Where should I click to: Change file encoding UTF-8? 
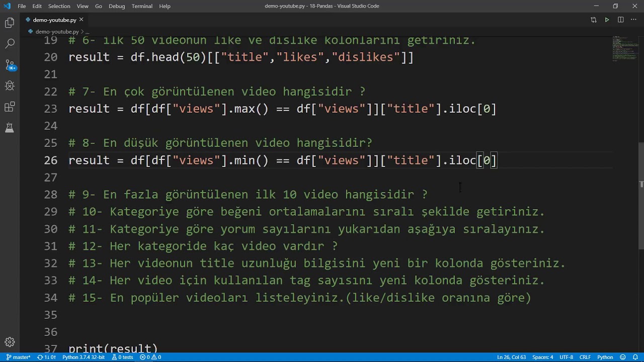(x=566, y=357)
